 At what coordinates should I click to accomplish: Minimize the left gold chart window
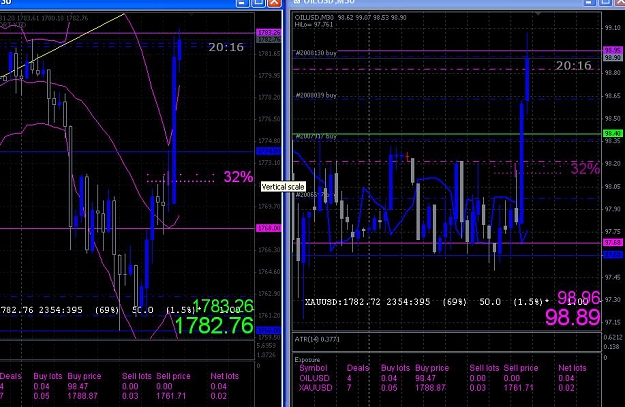click(242, 3)
